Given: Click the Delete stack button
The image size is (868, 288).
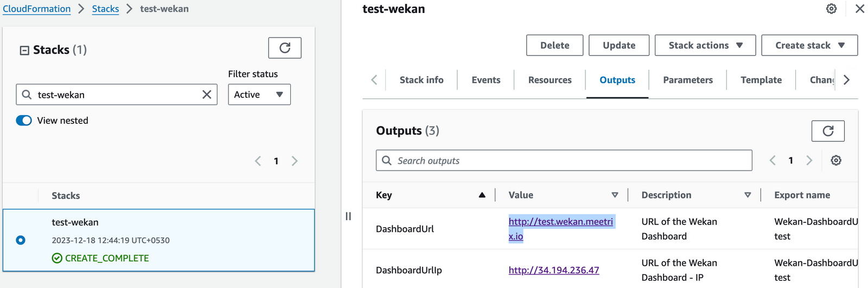Looking at the screenshot, I should [555, 46].
